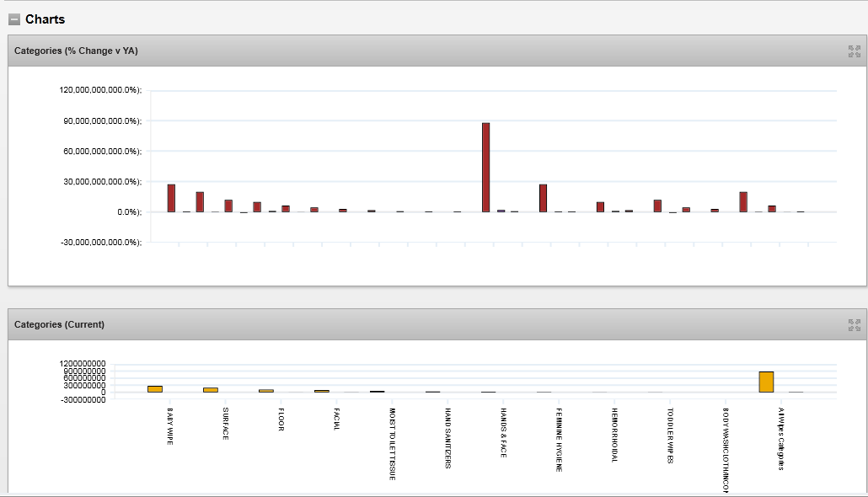The width and height of the screenshot is (868, 497).
Task: Click the BABY WIPE orange bar
Action: (x=155, y=389)
